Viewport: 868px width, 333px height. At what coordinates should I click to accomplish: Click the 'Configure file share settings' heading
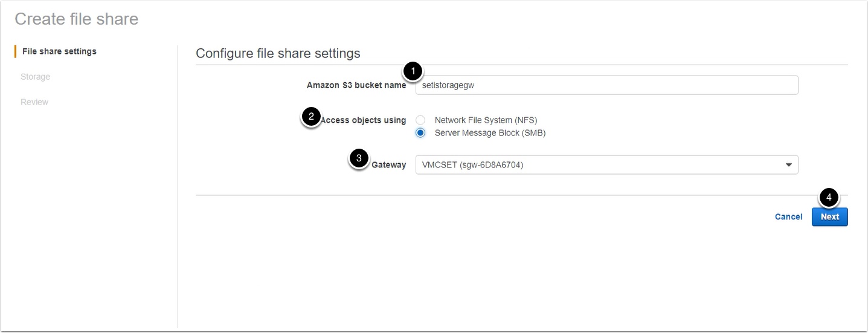[278, 53]
